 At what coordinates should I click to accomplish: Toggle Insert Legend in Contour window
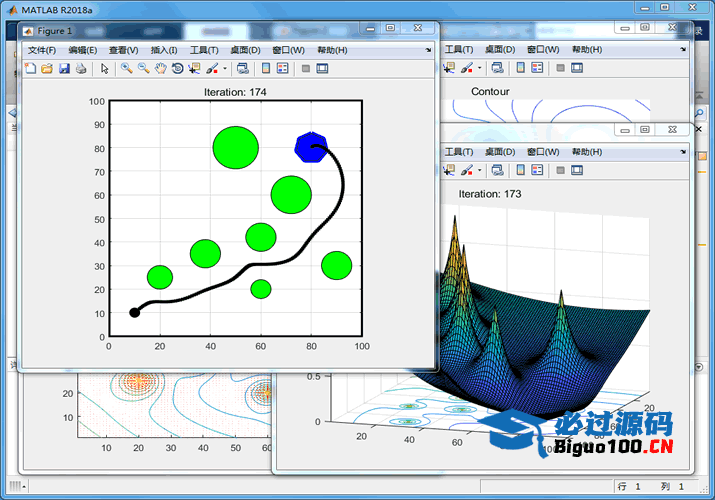(x=537, y=68)
